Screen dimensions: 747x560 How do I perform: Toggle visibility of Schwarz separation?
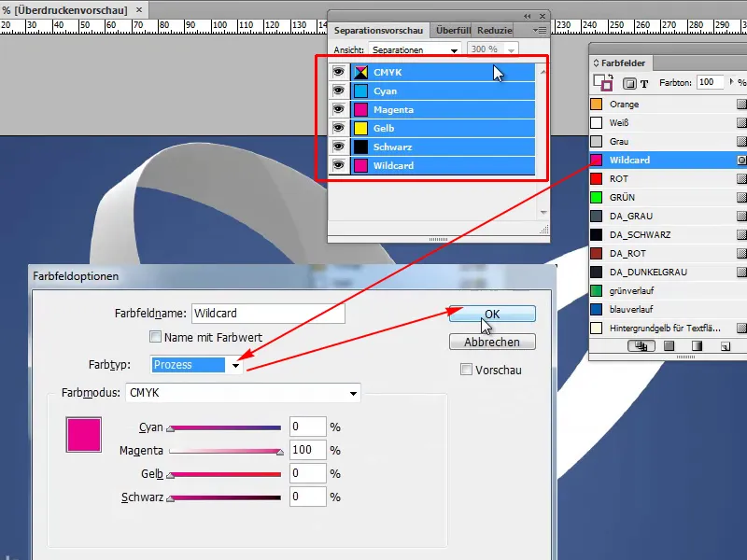click(338, 147)
